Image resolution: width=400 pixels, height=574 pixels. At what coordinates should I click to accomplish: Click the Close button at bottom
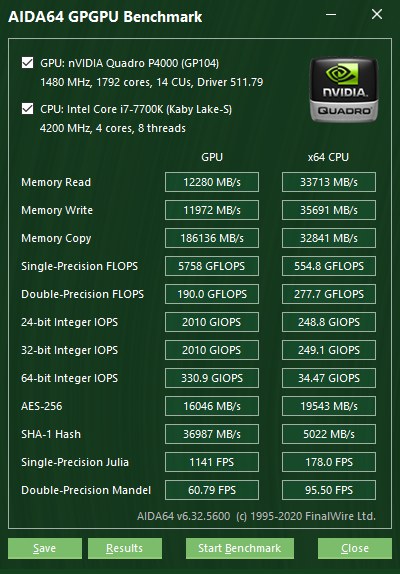tap(355, 548)
